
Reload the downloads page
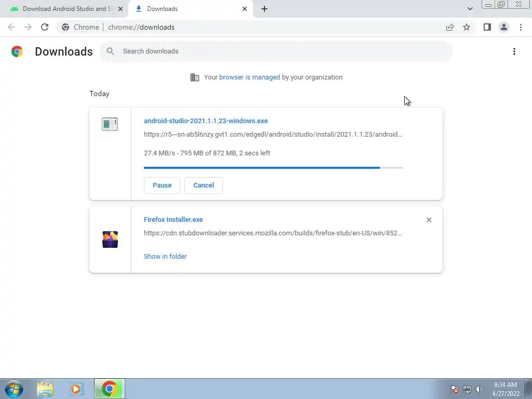pyautogui.click(x=45, y=27)
